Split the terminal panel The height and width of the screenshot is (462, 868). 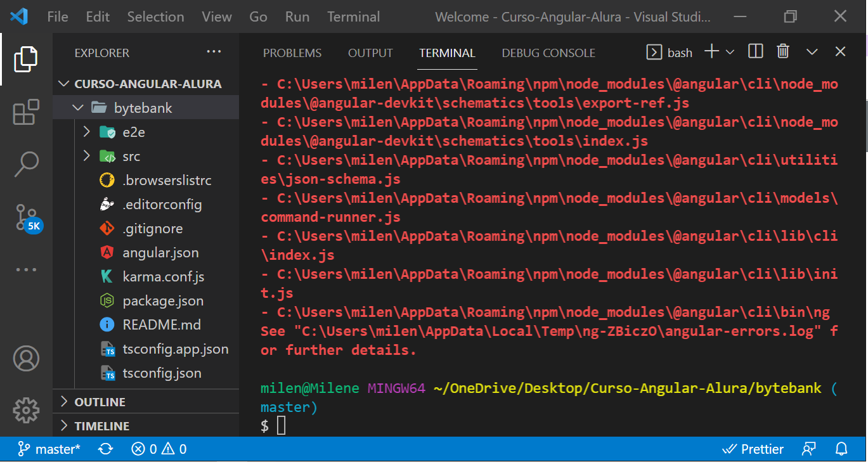point(755,52)
